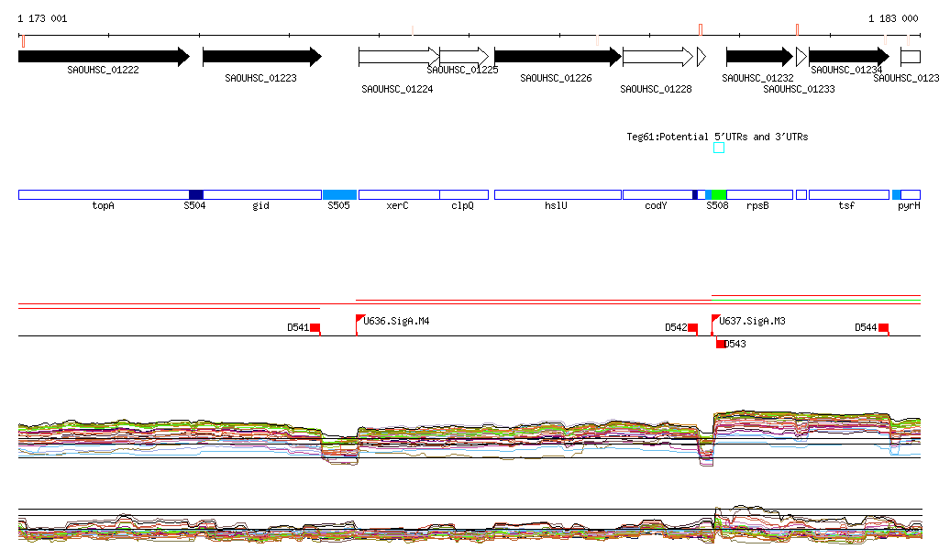Click the 'SAOUHSC_01226' label text
The width and height of the screenshot is (939, 560).
click(556, 78)
